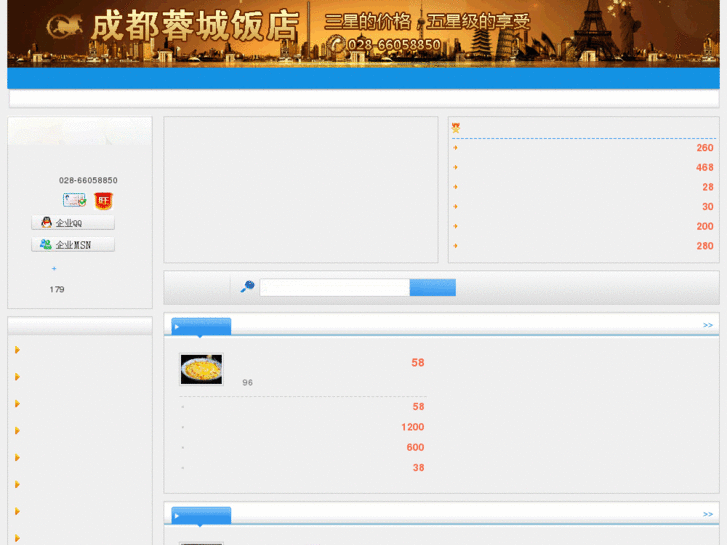
Task: Select the 468 price entry
Action: point(705,167)
